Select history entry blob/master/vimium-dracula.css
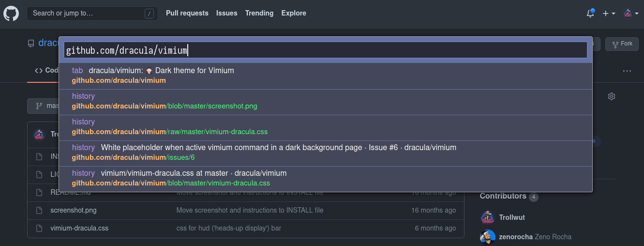The image size is (644, 246). 326,179
